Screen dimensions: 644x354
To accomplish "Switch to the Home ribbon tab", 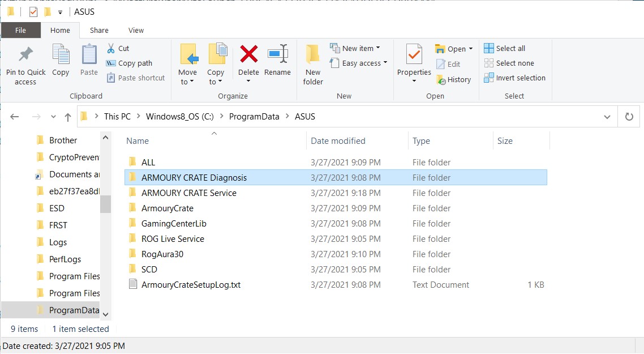I will 60,31.
